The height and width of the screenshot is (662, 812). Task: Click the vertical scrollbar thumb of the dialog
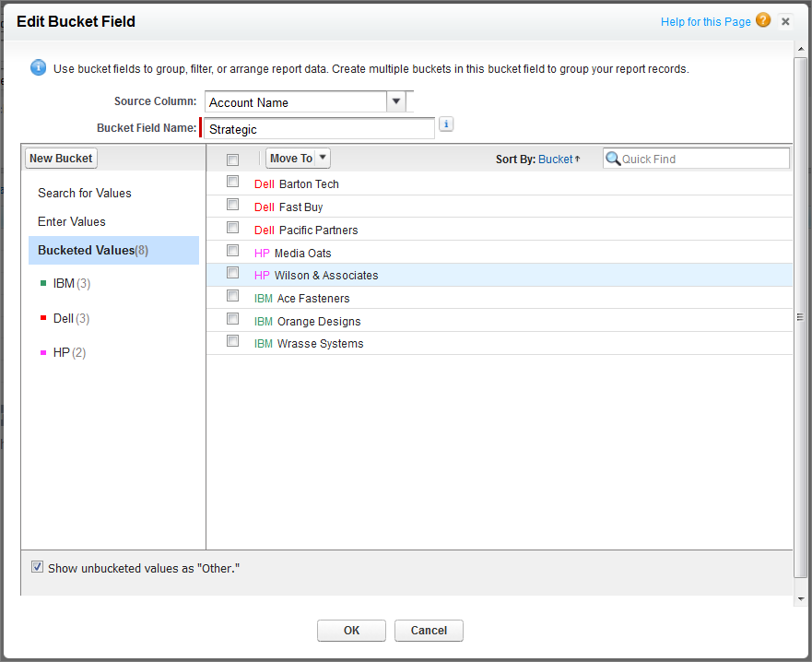[x=801, y=317]
